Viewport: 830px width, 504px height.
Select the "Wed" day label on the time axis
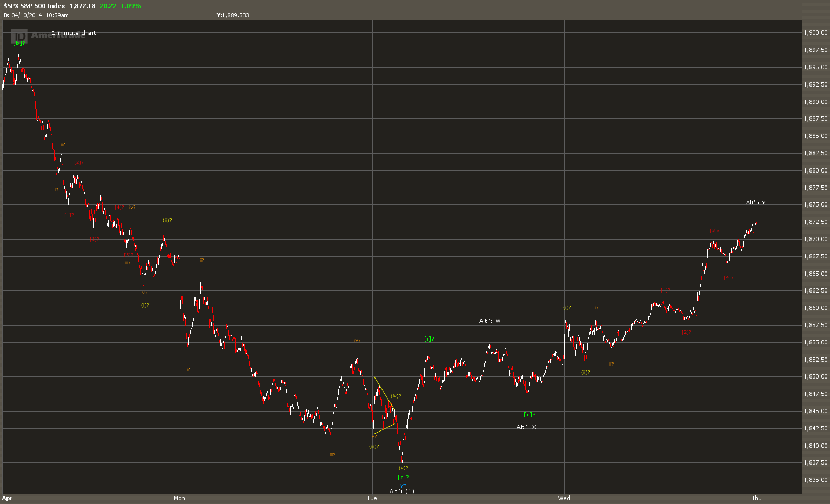tap(564, 498)
